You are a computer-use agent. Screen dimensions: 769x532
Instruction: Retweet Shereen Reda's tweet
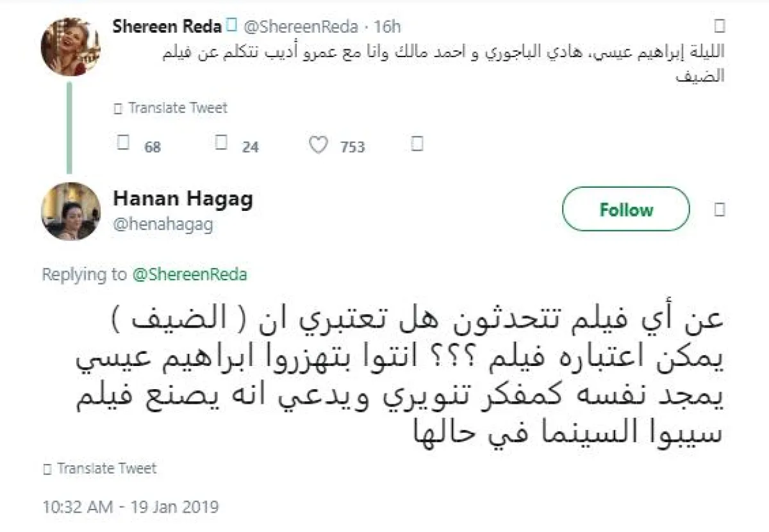[222, 144]
